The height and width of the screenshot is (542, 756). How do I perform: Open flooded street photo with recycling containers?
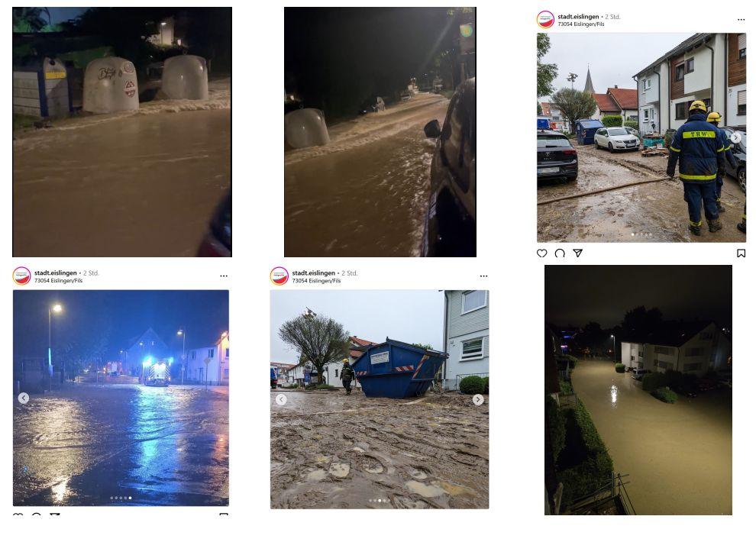pos(122,131)
